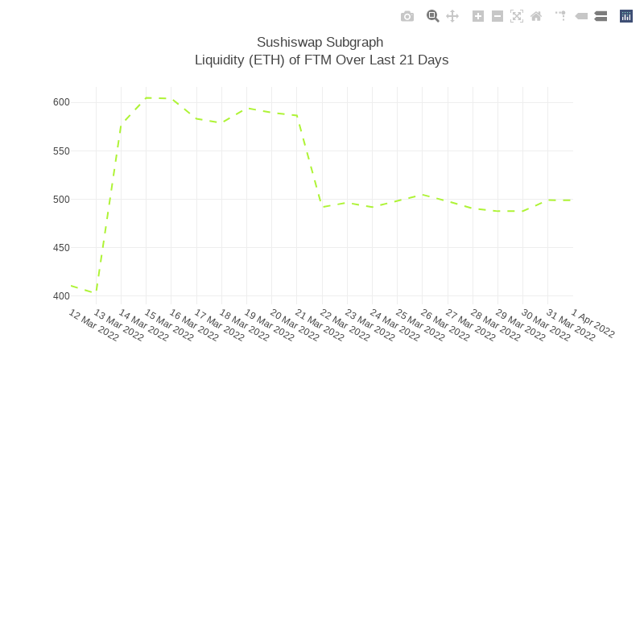Select the Zoom tool in modebar
The image size is (644, 644).
pyautogui.click(x=432, y=16)
